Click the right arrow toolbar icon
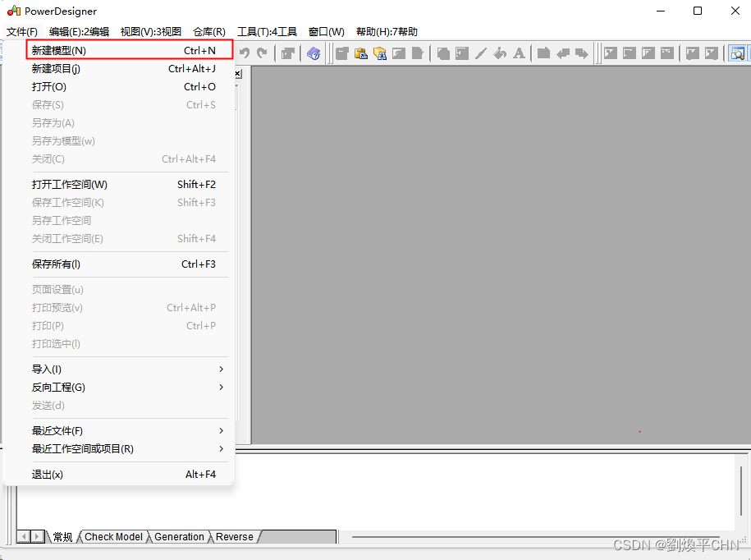The height and width of the screenshot is (560, 751). (x=581, y=53)
